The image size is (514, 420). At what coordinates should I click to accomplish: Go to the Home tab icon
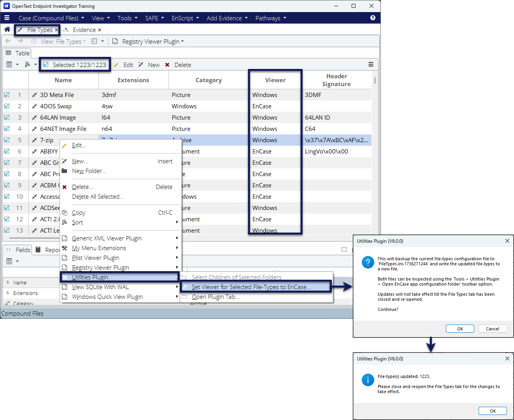click(7, 30)
